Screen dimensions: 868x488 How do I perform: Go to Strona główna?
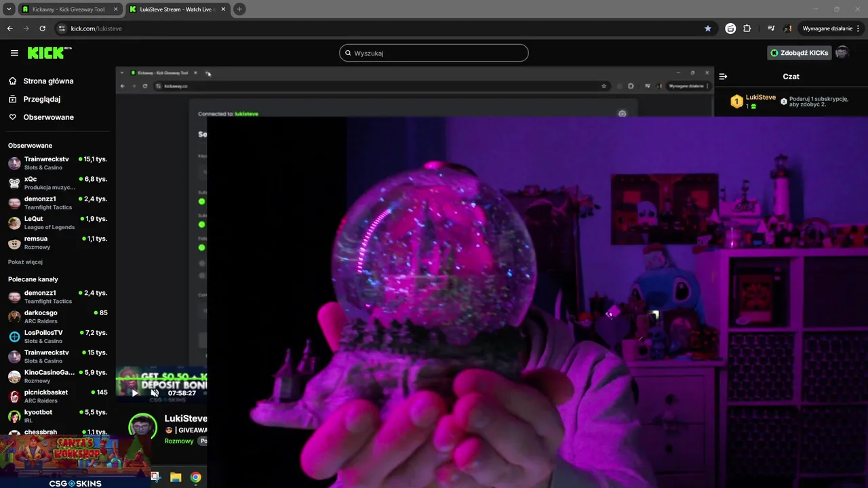[48, 81]
